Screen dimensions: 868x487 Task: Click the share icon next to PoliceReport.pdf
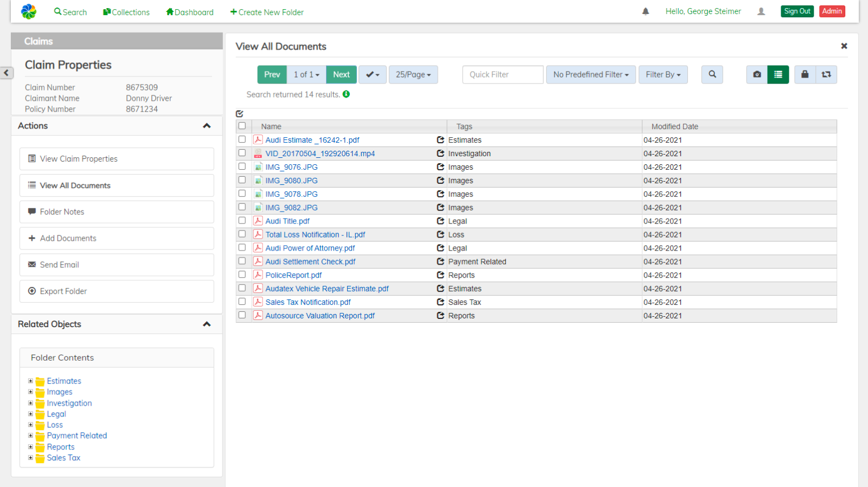441,275
